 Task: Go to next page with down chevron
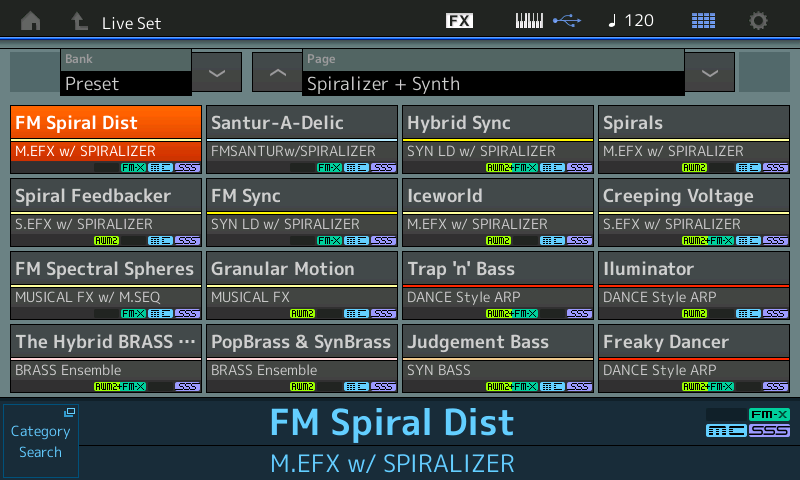pos(709,73)
